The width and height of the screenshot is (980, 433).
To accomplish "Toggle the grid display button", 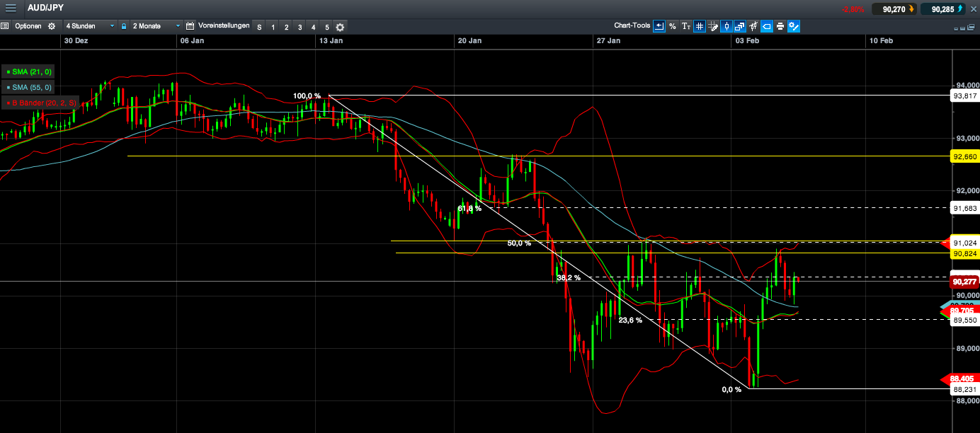I will pyautogui.click(x=700, y=26).
